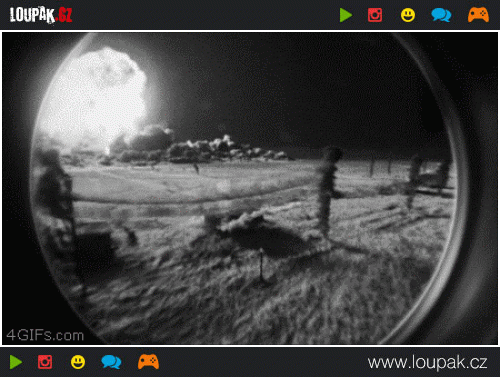
Task: Go to homepage via LOUPAK.CZ logo
Action: (x=41, y=15)
